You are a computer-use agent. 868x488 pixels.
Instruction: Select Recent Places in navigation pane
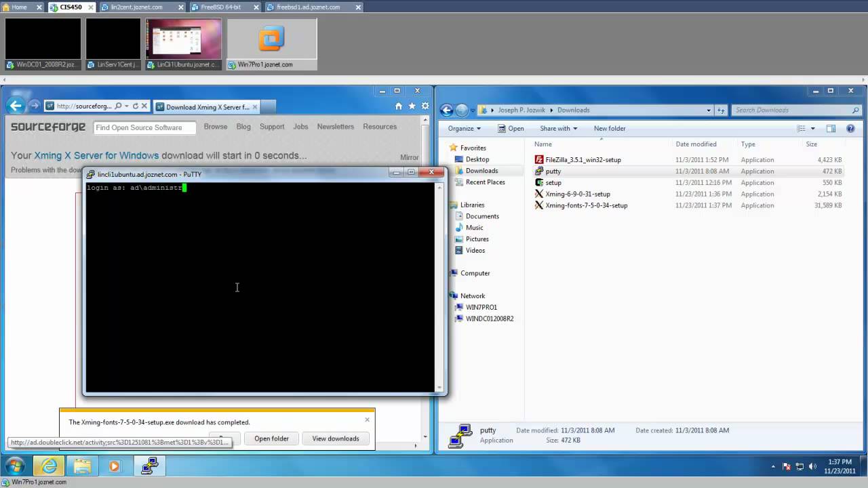click(x=485, y=182)
